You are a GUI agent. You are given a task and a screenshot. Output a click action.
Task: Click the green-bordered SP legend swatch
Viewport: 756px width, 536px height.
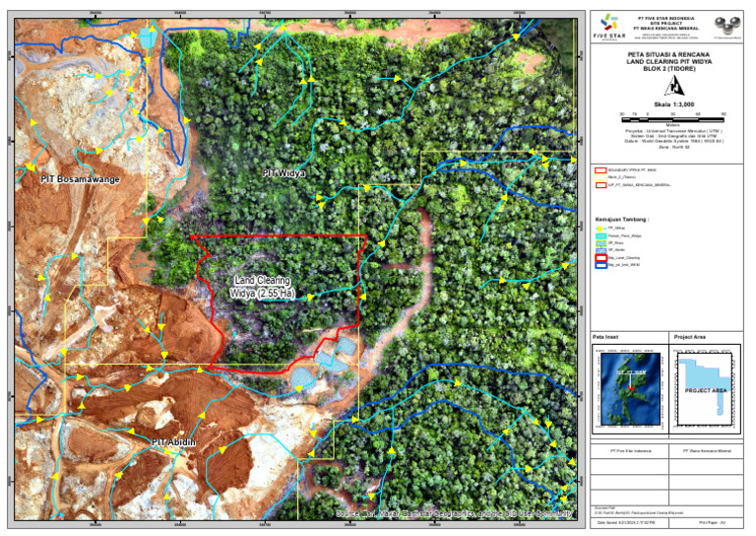(600, 243)
